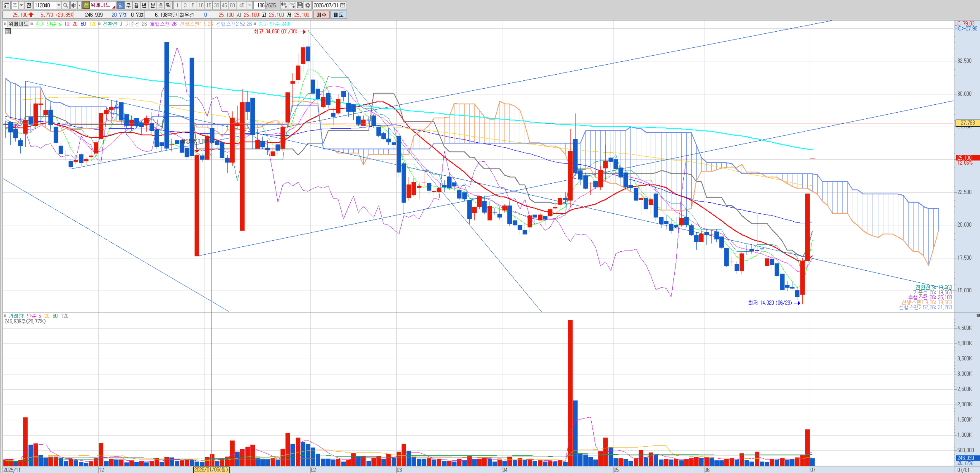The height and width of the screenshot is (473, 980).
Task: Switch to the 초 second chart period
Action: [x=161, y=5]
